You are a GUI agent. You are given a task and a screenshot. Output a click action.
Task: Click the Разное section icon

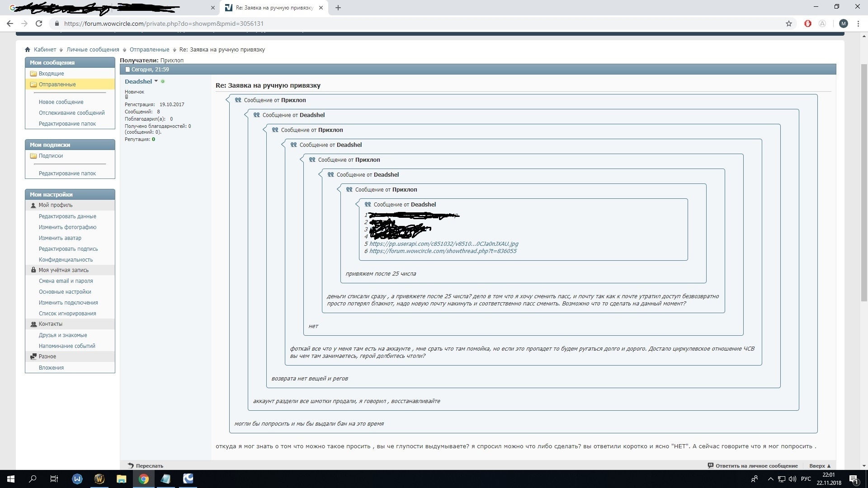33,357
